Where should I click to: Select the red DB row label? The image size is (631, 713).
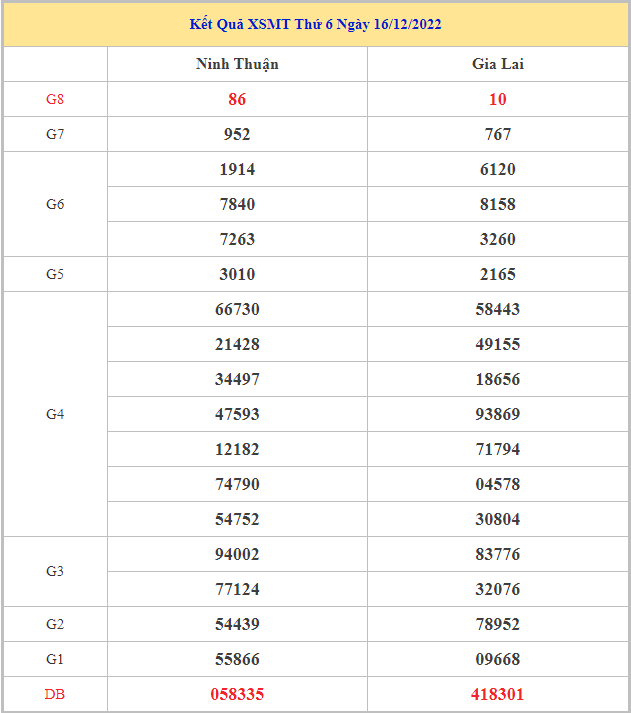click(x=55, y=694)
